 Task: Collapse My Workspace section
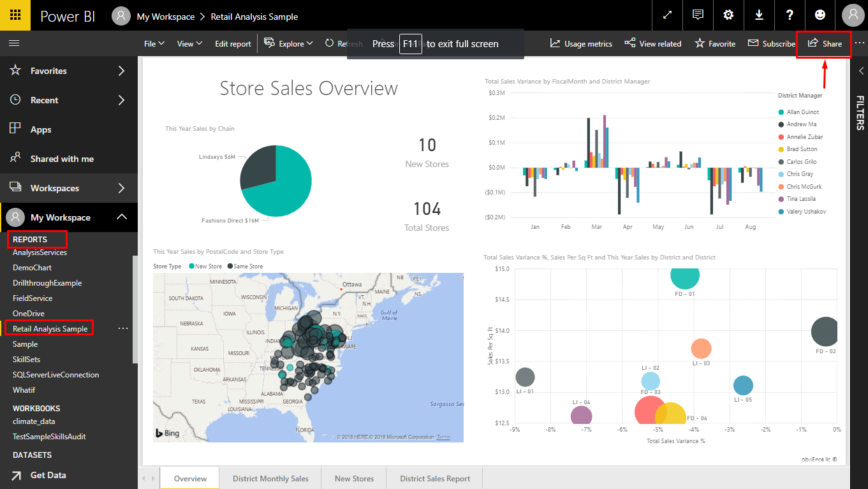(121, 217)
